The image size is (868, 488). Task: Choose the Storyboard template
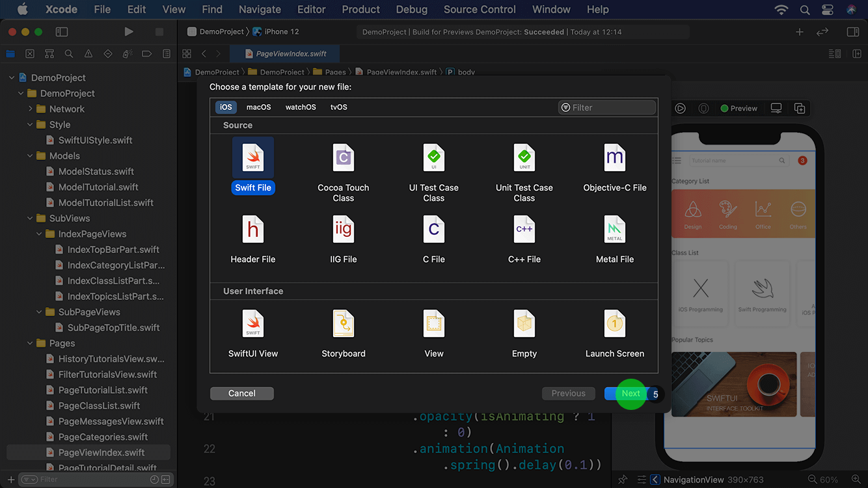pos(344,333)
